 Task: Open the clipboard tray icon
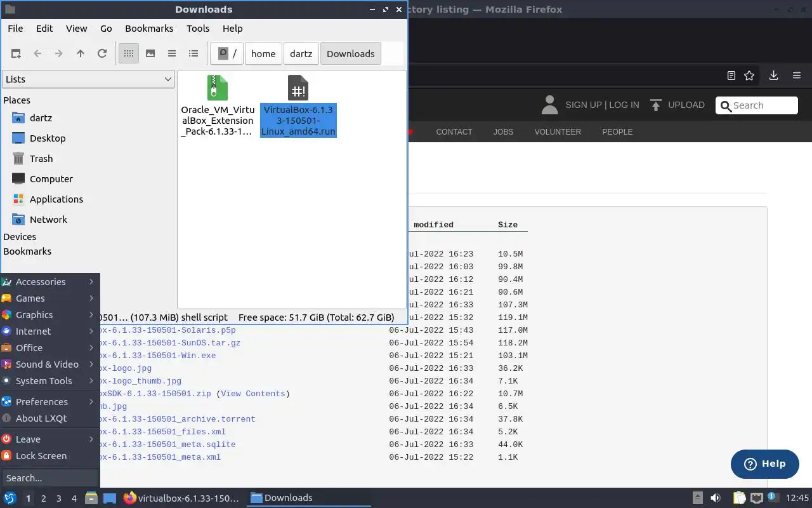pos(739,498)
